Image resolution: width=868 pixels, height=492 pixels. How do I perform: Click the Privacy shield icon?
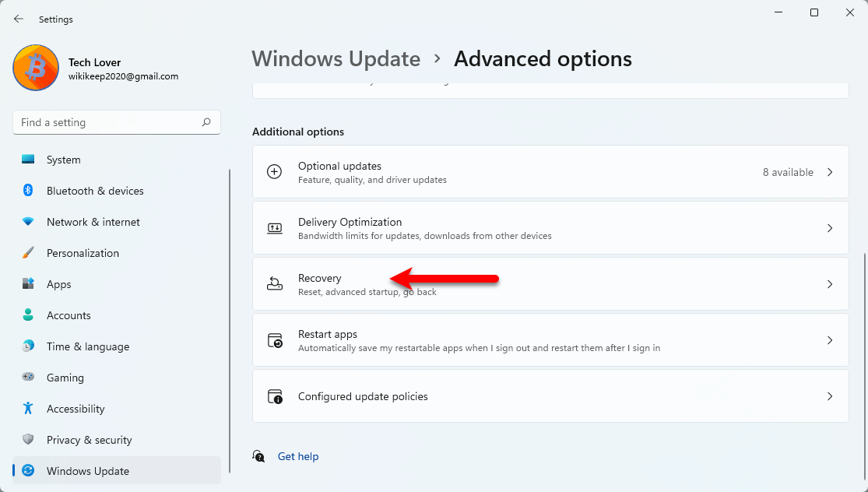coord(28,439)
